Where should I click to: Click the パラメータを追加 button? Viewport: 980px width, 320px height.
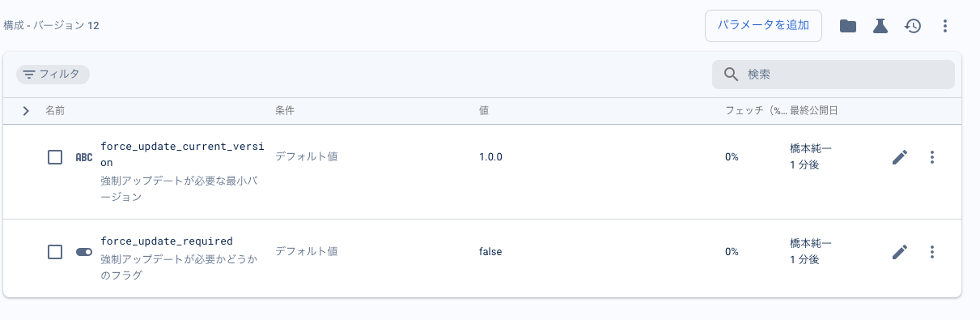764,25
